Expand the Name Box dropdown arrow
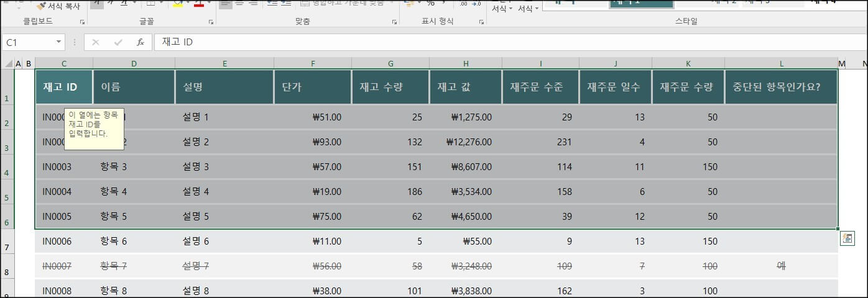 tap(59, 42)
